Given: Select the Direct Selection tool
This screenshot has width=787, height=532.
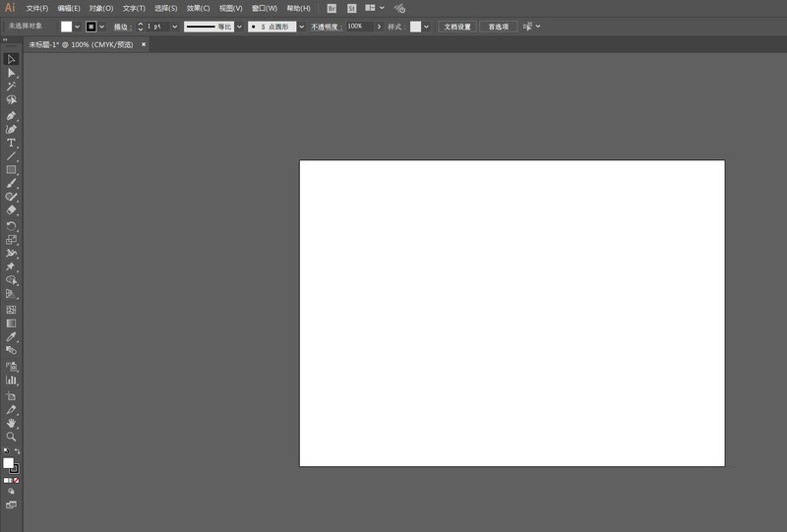Looking at the screenshot, I should [x=11, y=73].
